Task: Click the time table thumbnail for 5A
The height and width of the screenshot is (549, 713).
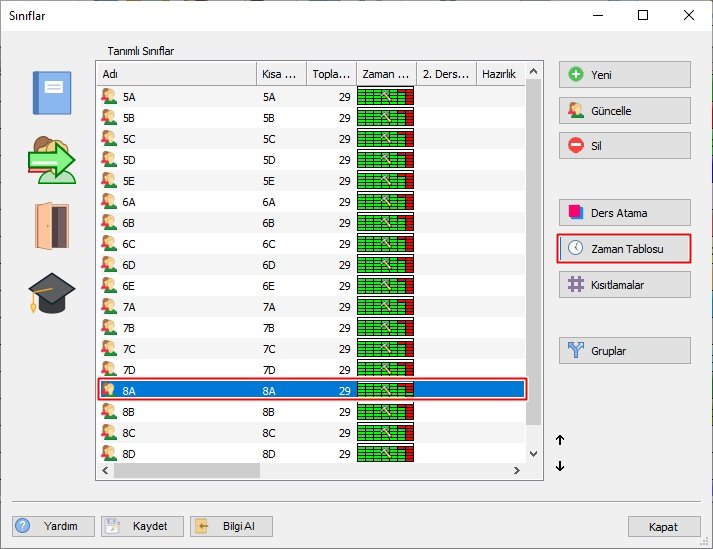Action: [386, 97]
